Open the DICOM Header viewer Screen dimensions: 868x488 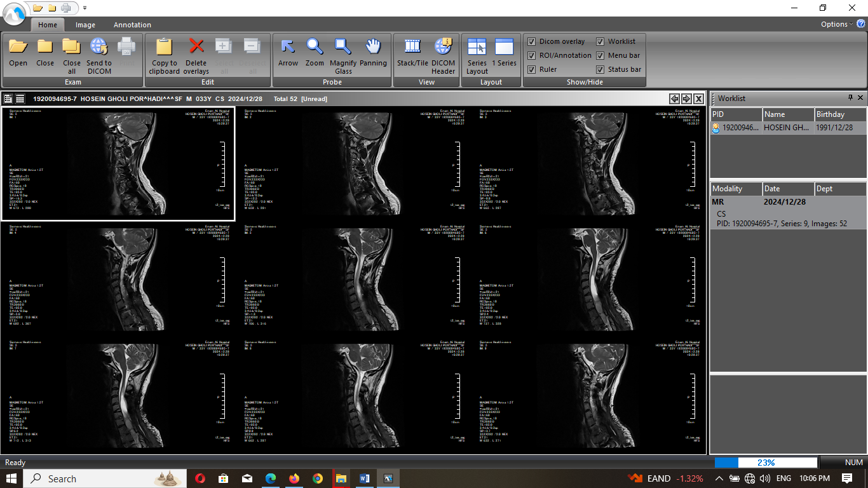coord(443,47)
